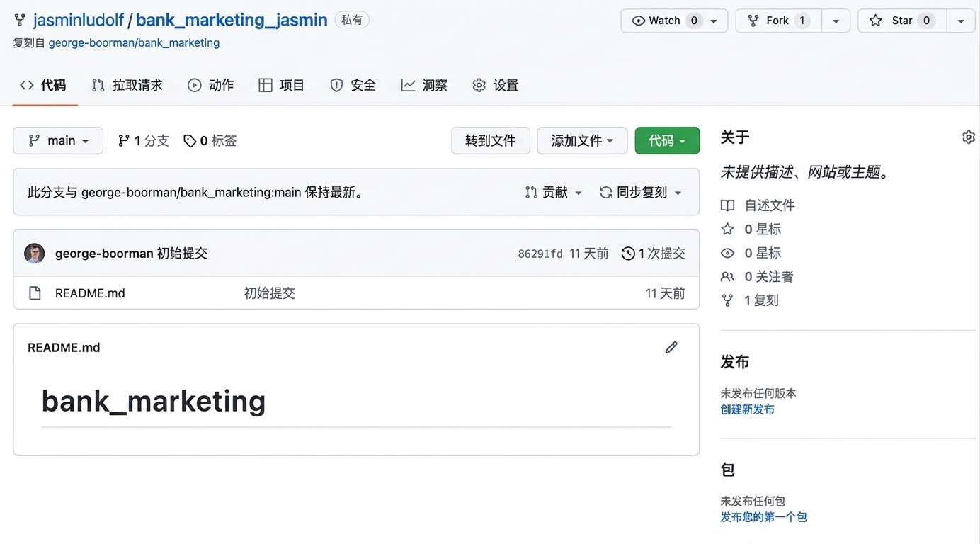The width and height of the screenshot is (980, 544).
Task: Switch to the 设置 tab
Action: click(x=496, y=85)
